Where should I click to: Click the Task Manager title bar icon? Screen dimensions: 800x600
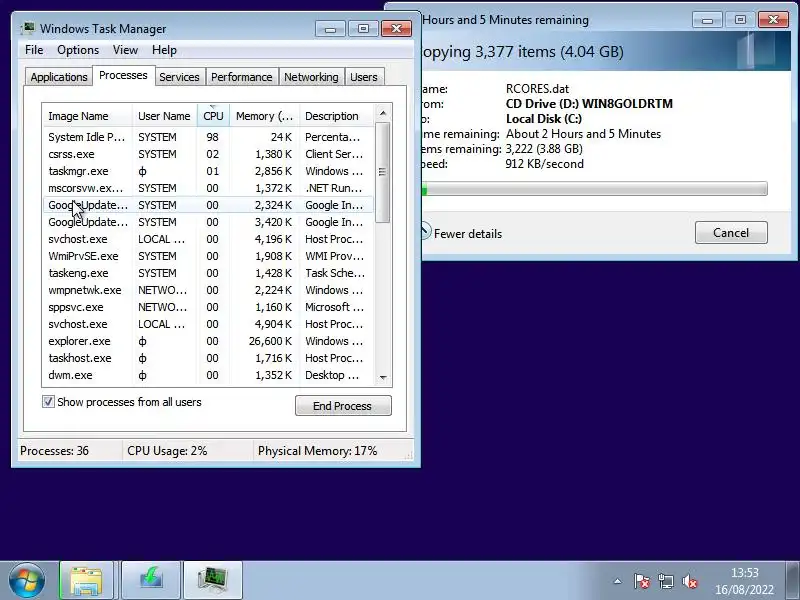click(x=28, y=28)
